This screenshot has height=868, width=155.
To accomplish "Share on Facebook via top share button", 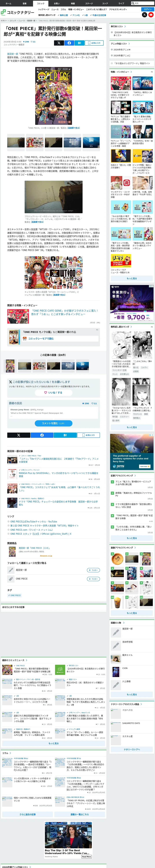I will click(x=69, y=43).
